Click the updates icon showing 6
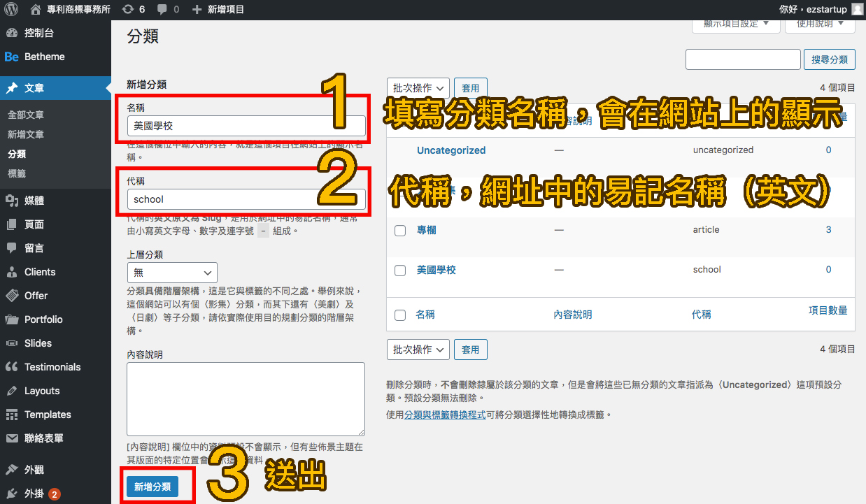866x504 pixels. tap(127, 10)
